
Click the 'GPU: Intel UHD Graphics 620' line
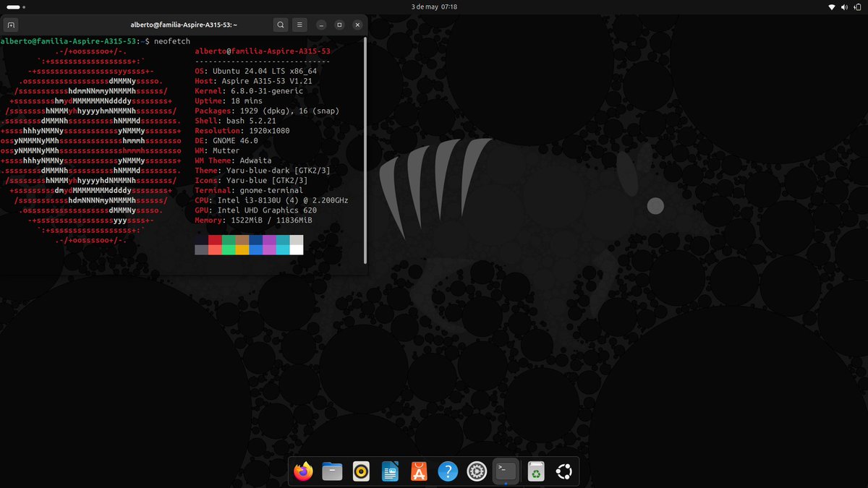[255, 210]
